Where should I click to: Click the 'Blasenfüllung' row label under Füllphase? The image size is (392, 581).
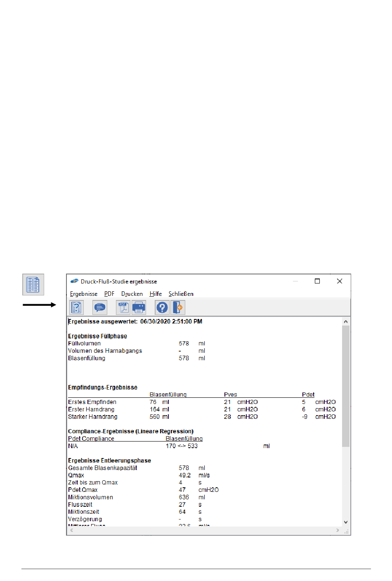coord(87,358)
